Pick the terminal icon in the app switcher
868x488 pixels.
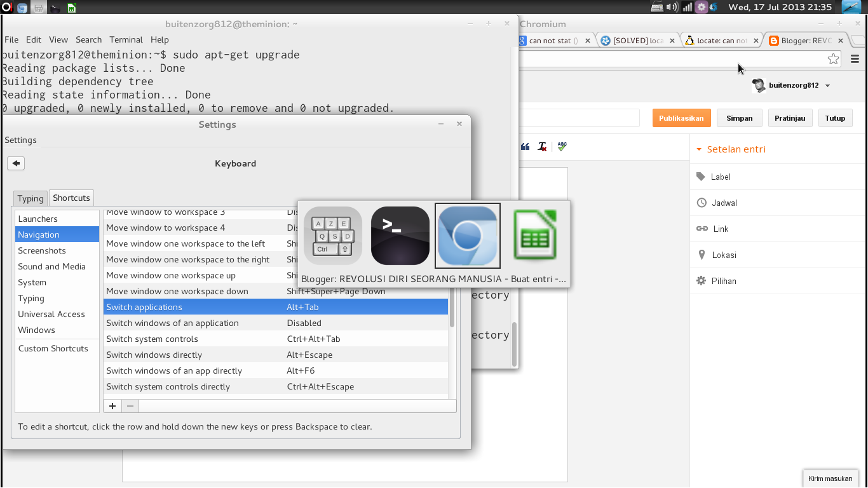pyautogui.click(x=400, y=236)
